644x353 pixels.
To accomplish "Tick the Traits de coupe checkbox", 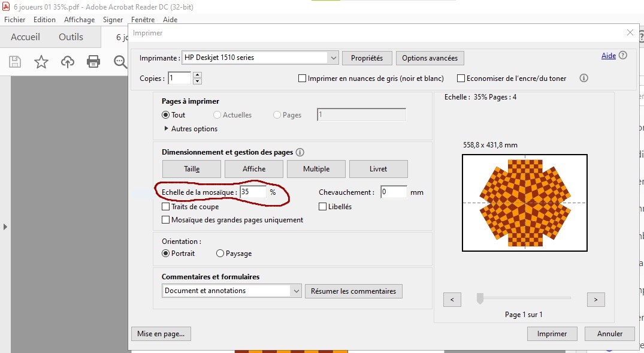I will (165, 206).
